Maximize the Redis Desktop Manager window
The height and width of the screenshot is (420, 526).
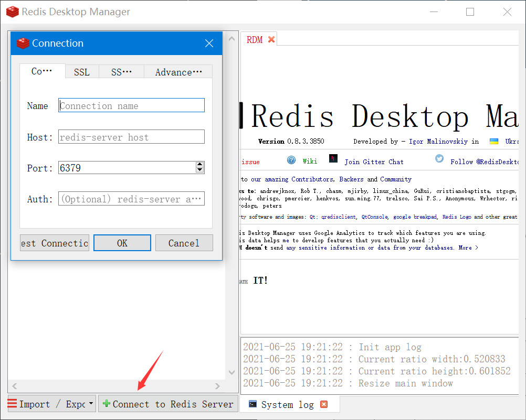(x=470, y=12)
